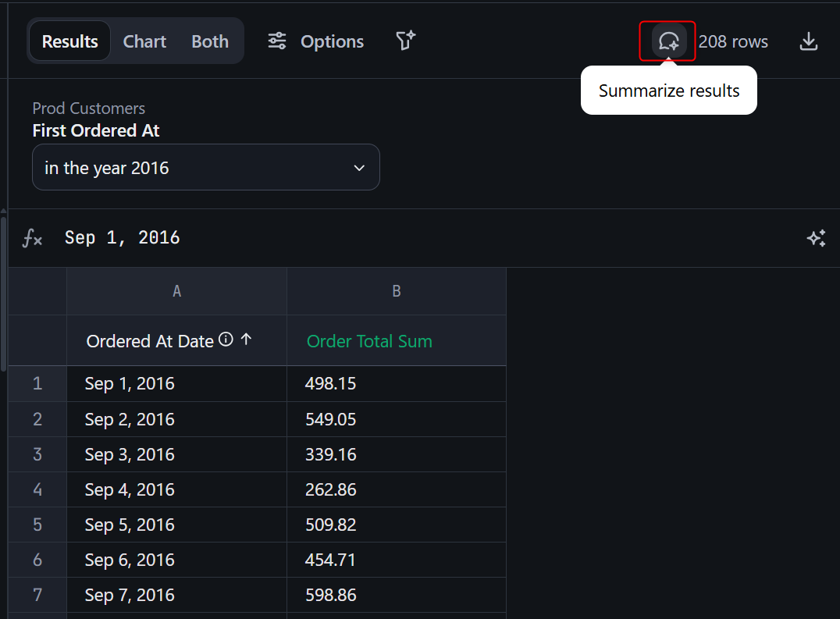
Task: Switch to the Results view
Action: 69,41
